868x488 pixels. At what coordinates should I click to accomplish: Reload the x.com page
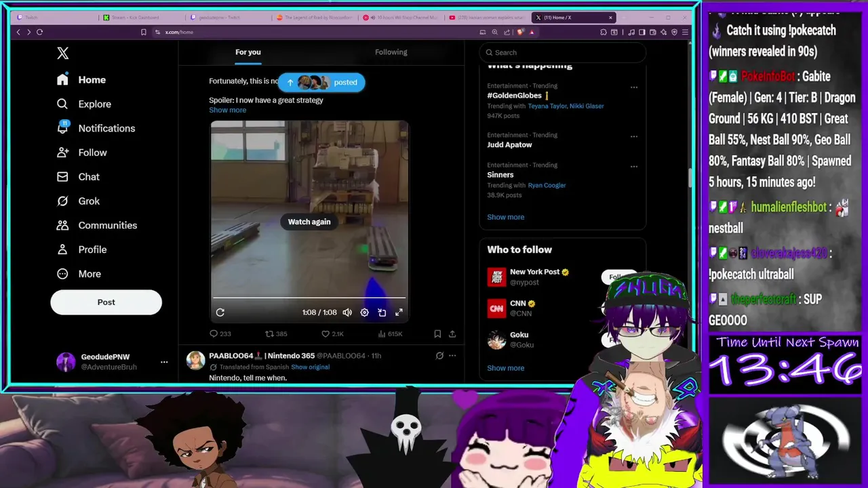coord(39,32)
